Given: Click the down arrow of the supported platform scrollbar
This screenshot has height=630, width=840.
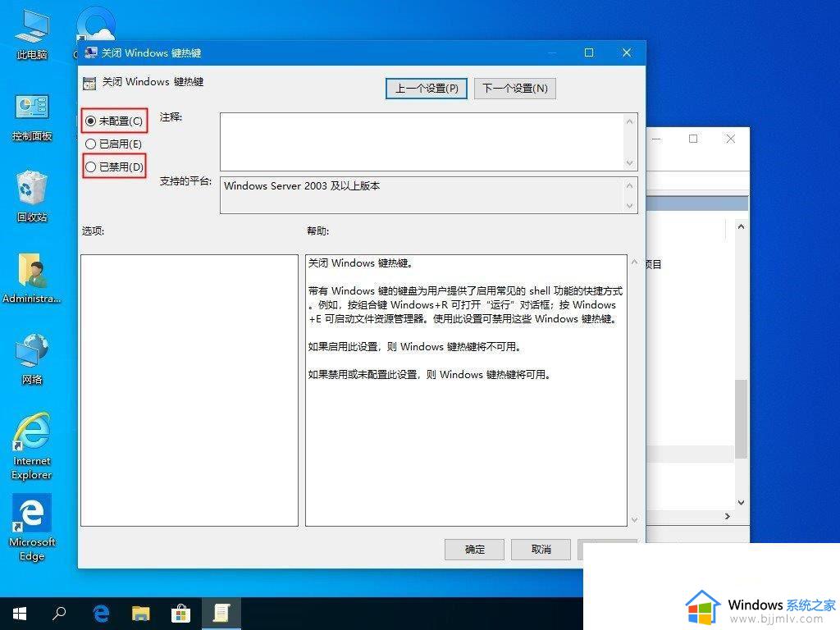Looking at the screenshot, I should [629, 206].
